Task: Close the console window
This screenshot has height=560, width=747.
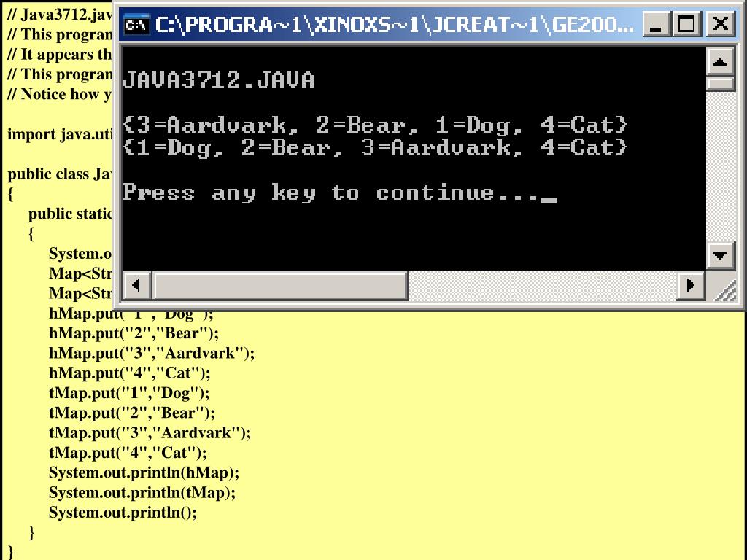Action: point(720,24)
